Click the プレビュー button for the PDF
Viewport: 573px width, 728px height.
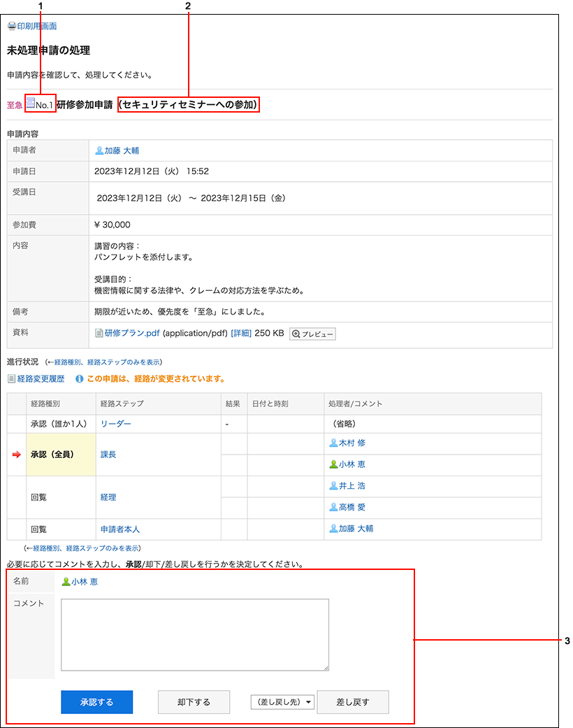[x=312, y=334]
